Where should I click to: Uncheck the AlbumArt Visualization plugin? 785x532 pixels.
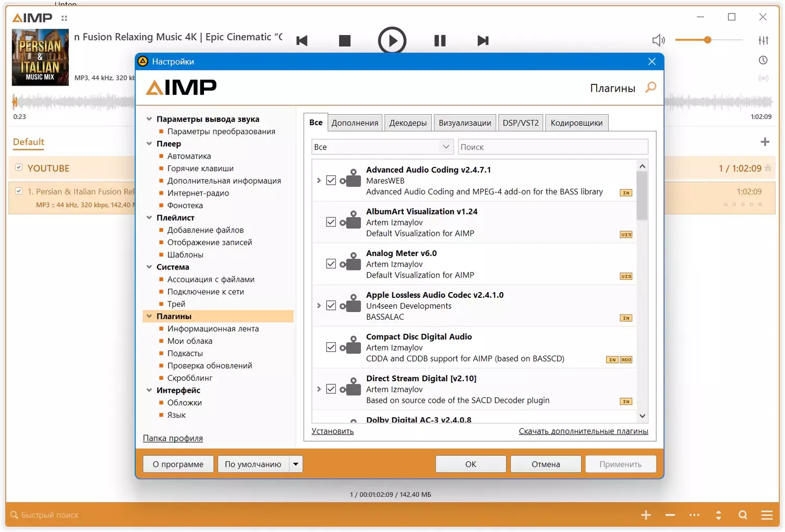click(x=331, y=222)
